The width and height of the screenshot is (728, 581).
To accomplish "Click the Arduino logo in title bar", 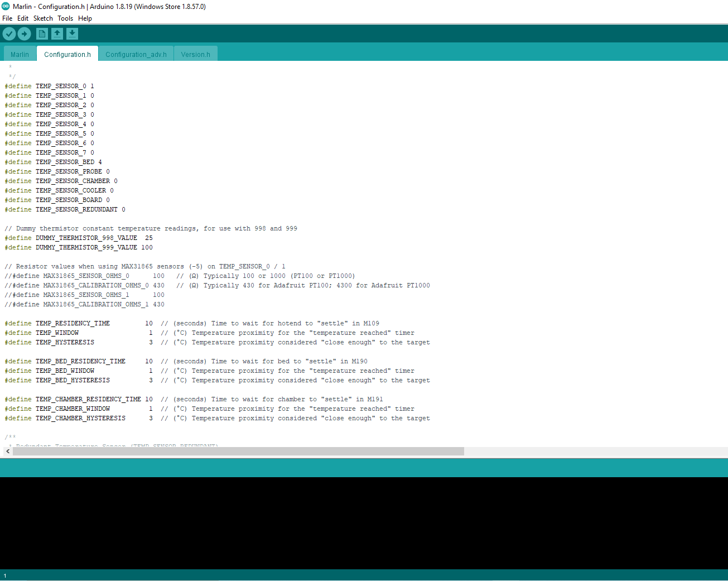I will (6, 6).
